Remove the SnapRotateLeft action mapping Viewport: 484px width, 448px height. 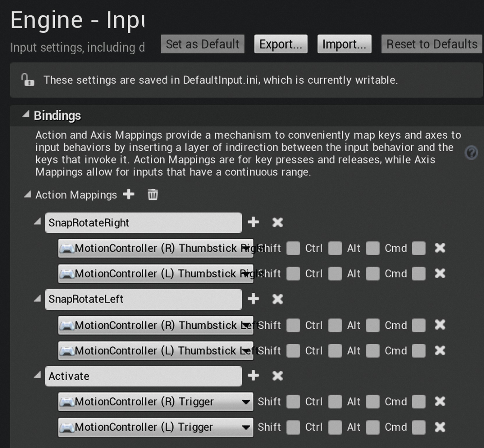tap(277, 299)
